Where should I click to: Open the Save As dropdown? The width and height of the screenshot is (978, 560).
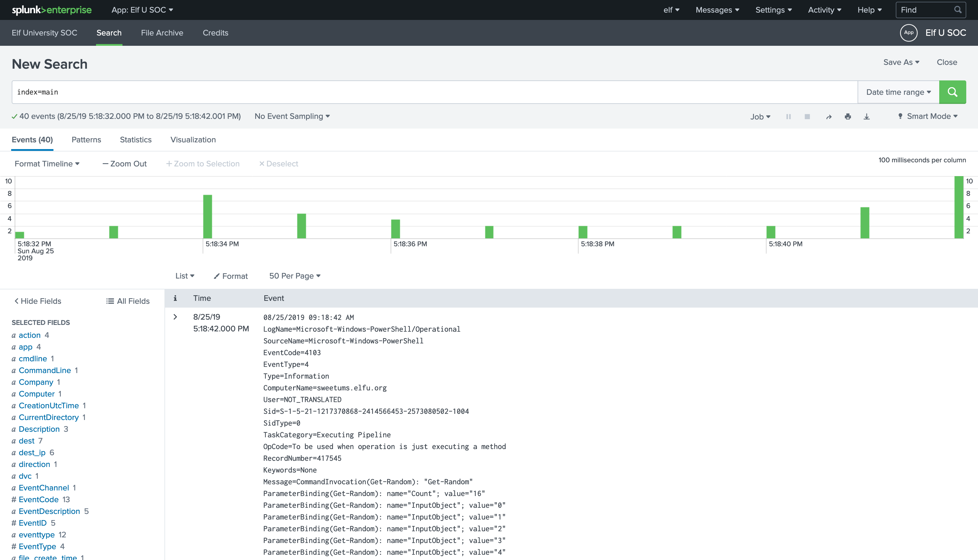pyautogui.click(x=901, y=62)
